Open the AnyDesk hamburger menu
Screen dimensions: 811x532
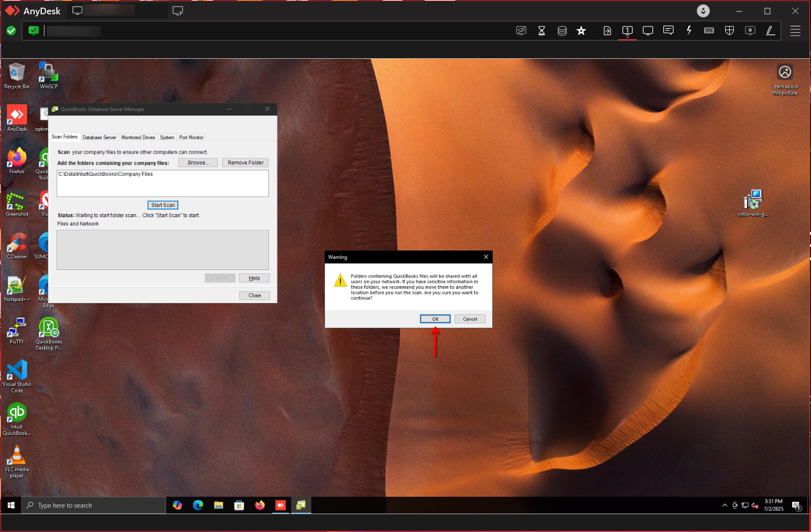click(x=795, y=31)
